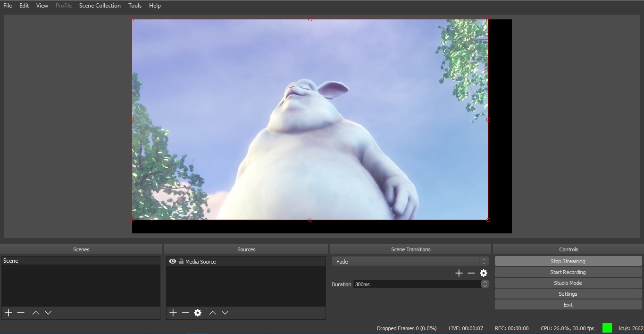Remove the selected scene with minus icon
644x334 pixels.
(21, 313)
